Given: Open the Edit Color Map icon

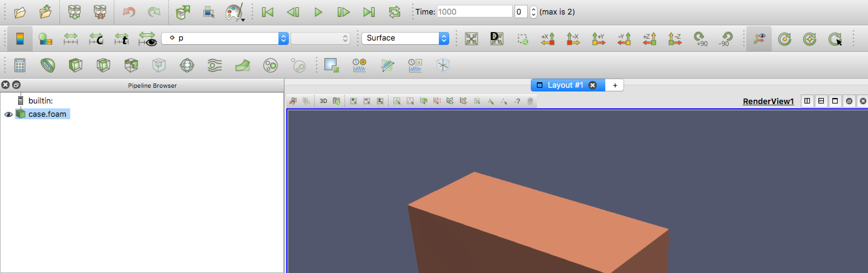Looking at the screenshot, I should tap(45, 39).
